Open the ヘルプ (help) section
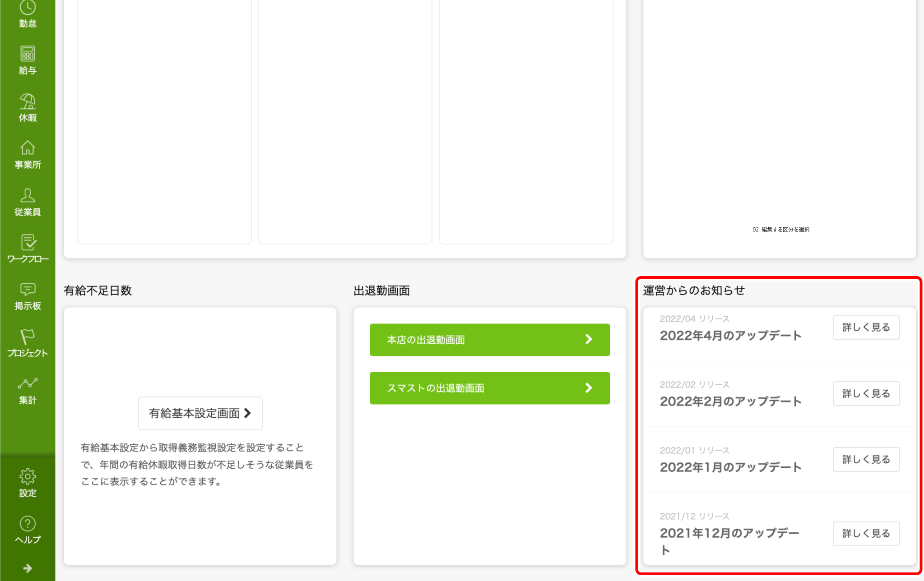This screenshot has width=924, height=581. click(28, 530)
